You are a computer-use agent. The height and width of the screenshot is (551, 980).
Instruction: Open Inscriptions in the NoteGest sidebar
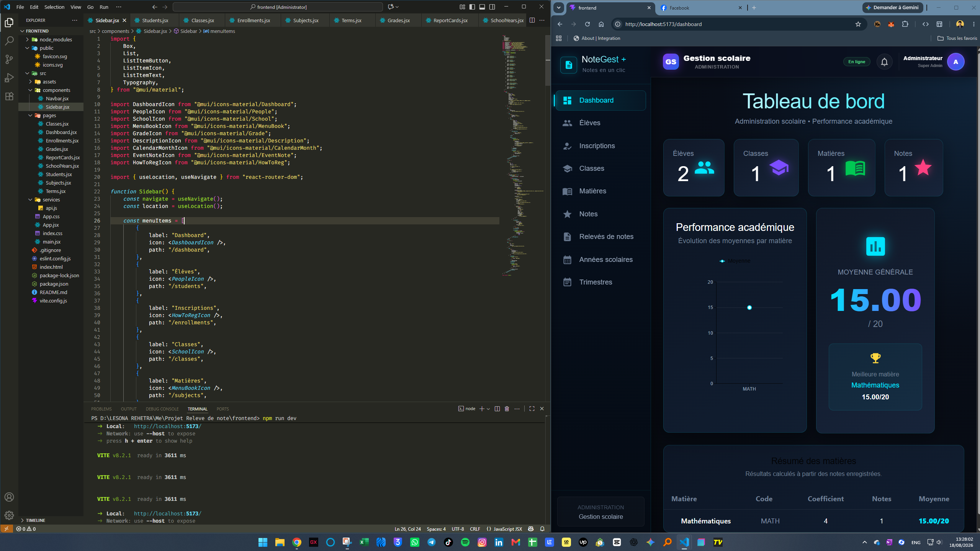pyautogui.click(x=600, y=146)
